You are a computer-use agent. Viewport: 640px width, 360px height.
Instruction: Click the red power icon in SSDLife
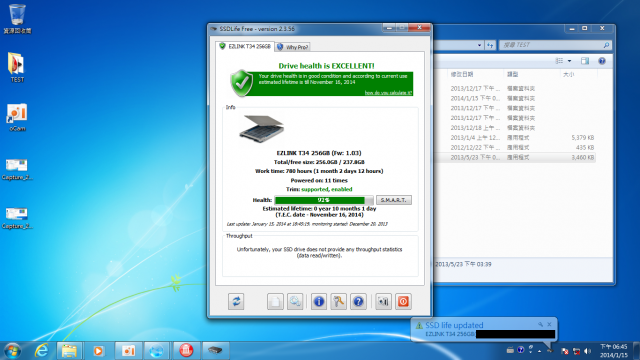(x=403, y=302)
